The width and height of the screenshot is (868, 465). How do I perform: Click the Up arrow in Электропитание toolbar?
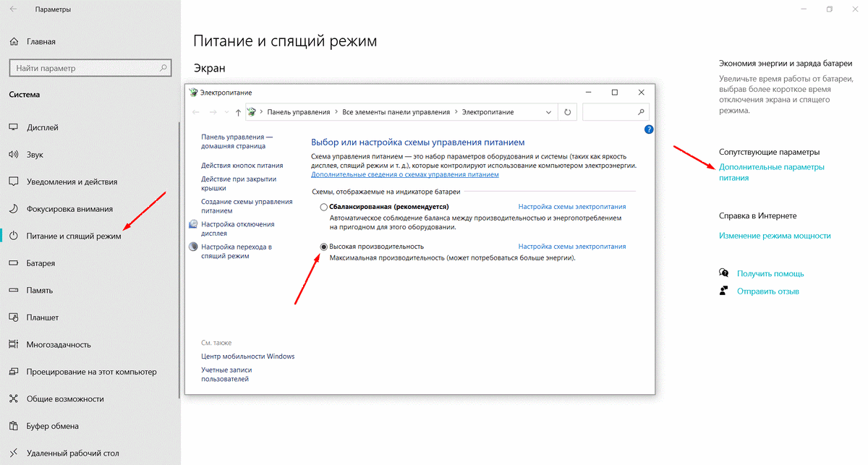(238, 113)
